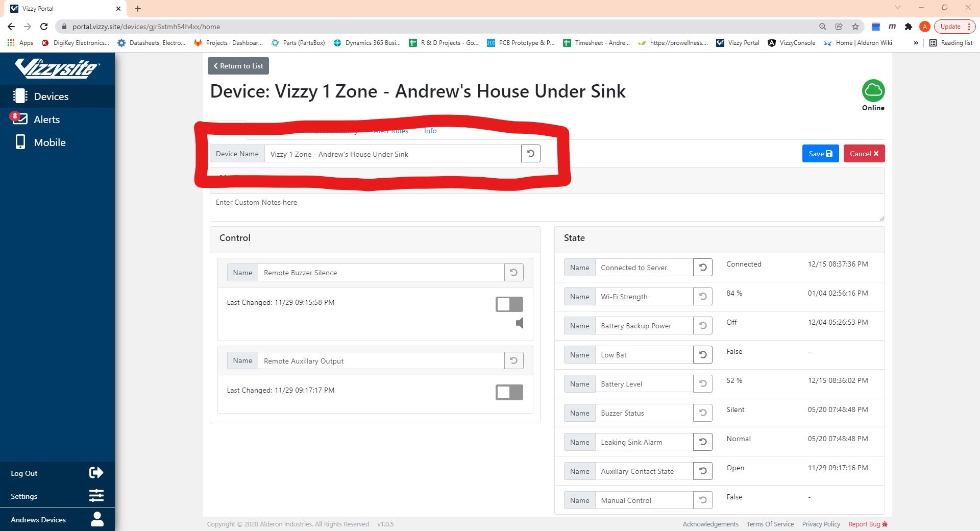The image size is (980, 531).
Task: Revert the Manual Control name
Action: point(703,500)
